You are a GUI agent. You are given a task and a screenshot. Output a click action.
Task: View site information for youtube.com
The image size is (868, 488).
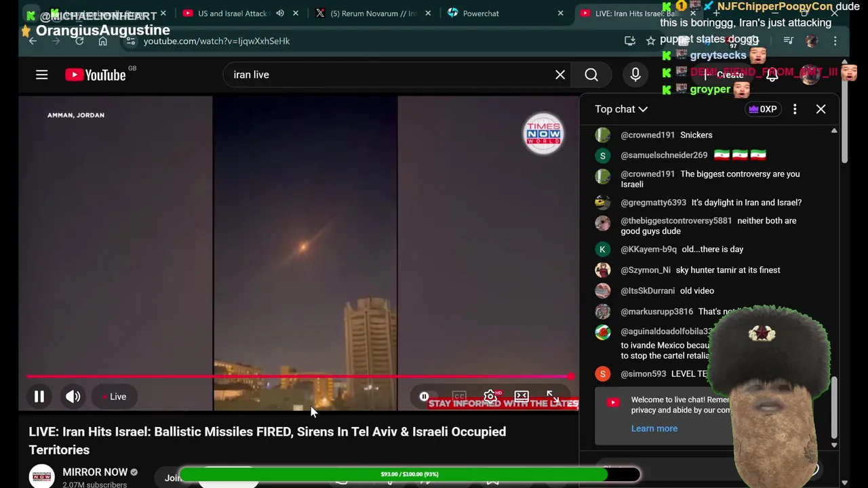pyautogui.click(x=131, y=41)
